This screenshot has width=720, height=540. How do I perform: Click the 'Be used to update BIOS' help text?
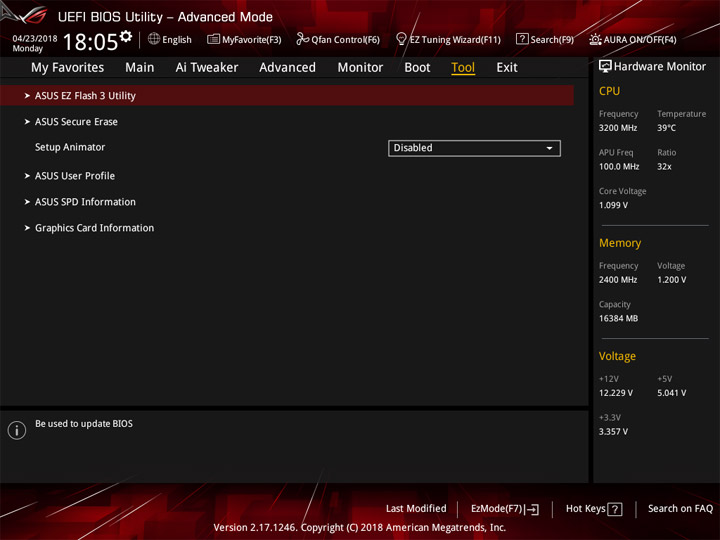click(x=84, y=424)
